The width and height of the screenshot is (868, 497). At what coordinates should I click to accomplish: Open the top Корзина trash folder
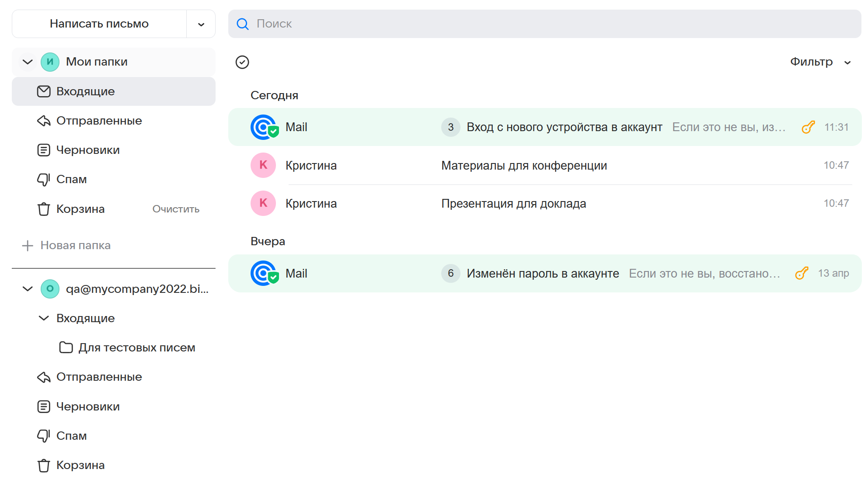click(80, 209)
